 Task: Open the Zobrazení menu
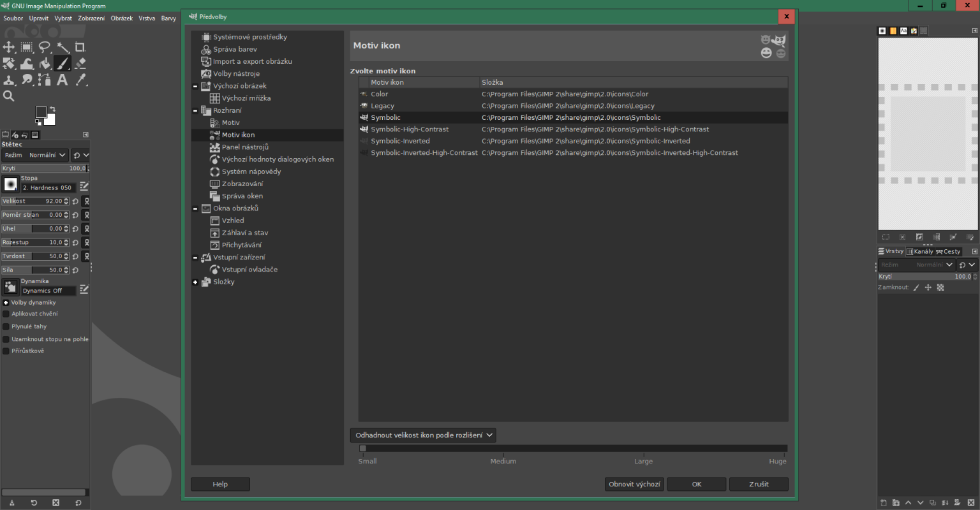click(91, 18)
